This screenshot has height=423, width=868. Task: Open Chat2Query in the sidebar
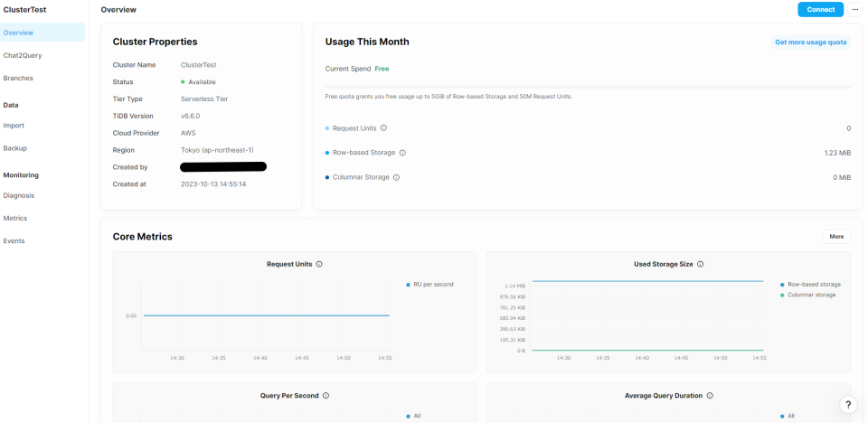(23, 55)
